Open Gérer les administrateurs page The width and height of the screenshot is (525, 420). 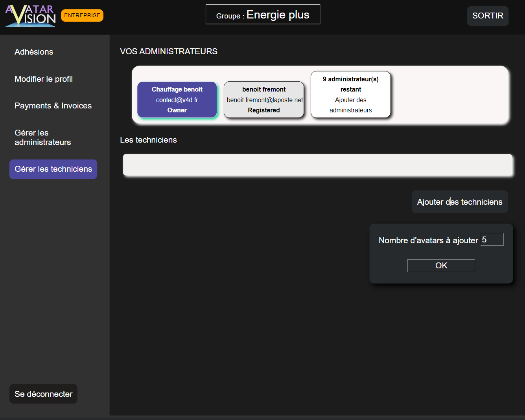(43, 138)
